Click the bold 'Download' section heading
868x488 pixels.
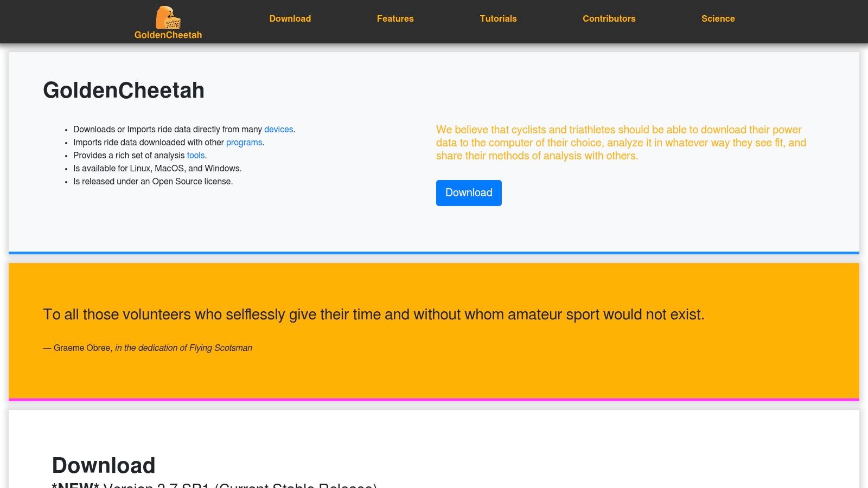(104, 465)
